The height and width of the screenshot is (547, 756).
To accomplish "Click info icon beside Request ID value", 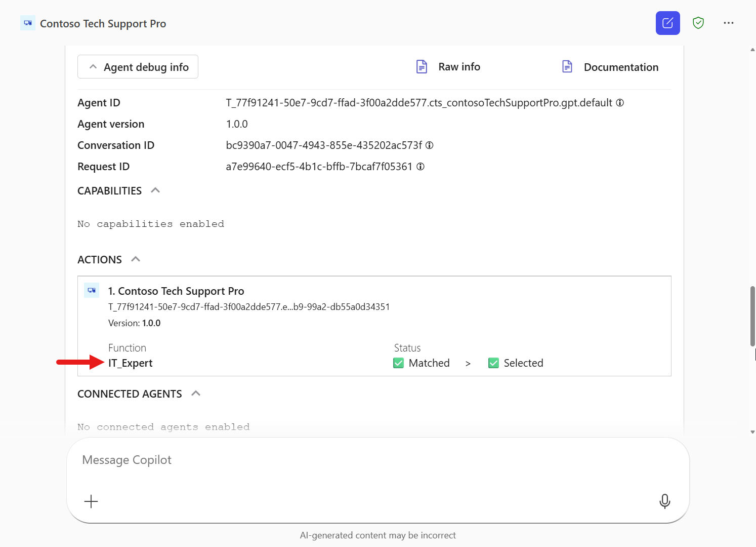I will [x=421, y=167].
